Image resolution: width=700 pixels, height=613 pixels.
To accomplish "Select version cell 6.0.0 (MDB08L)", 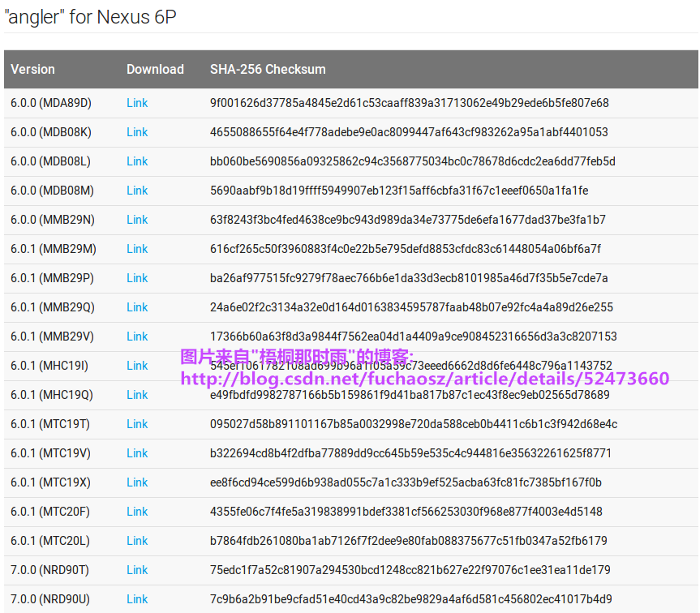I will pyautogui.click(x=50, y=161).
